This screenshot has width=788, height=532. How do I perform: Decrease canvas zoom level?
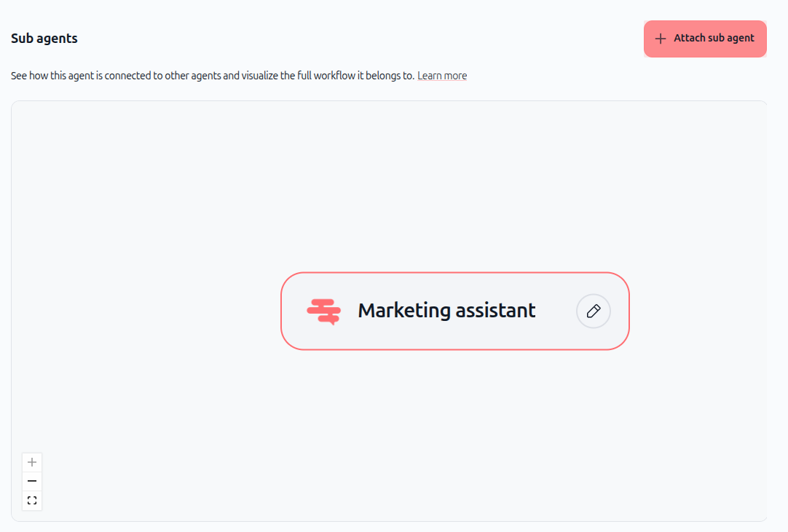[32, 481]
